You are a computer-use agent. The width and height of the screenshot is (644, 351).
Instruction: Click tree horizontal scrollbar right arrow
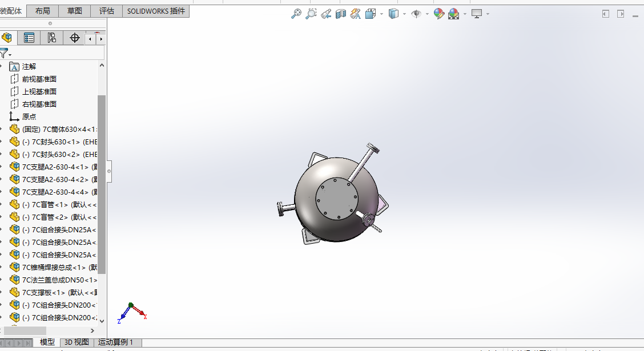click(92, 330)
